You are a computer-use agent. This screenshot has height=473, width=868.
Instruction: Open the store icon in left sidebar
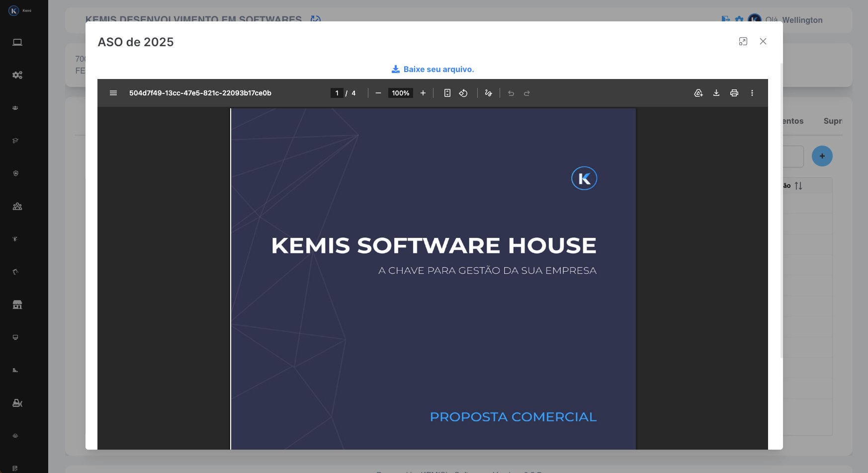pos(17,305)
